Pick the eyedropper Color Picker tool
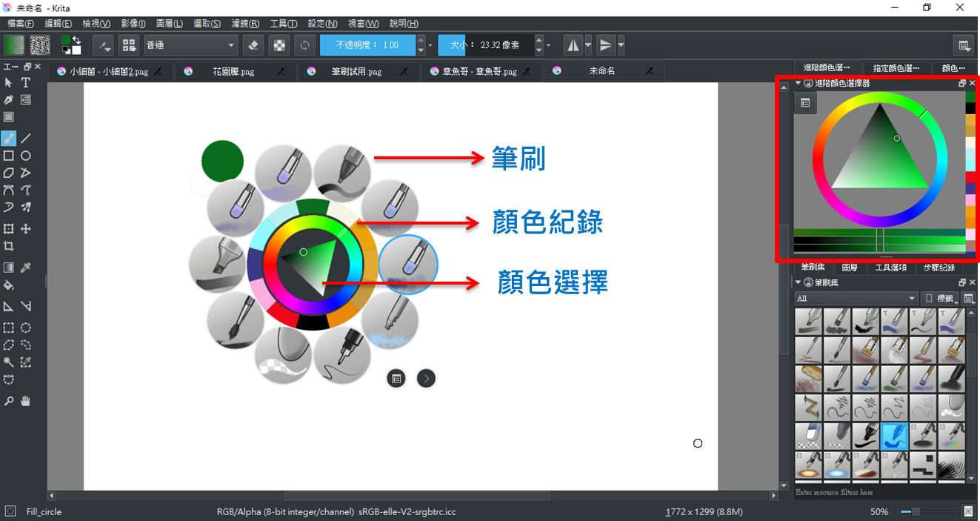The height and width of the screenshot is (521, 980). [x=26, y=268]
